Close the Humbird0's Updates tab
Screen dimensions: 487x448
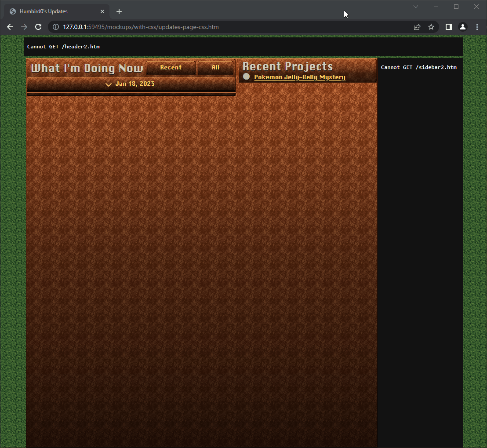102,11
